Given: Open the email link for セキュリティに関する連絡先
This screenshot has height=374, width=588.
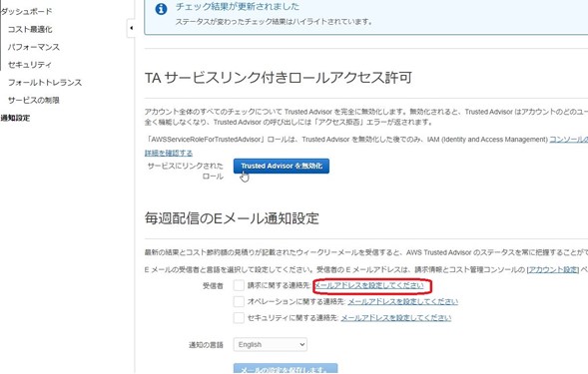Looking at the screenshot, I should pyautogui.click(x=396, y=318).
